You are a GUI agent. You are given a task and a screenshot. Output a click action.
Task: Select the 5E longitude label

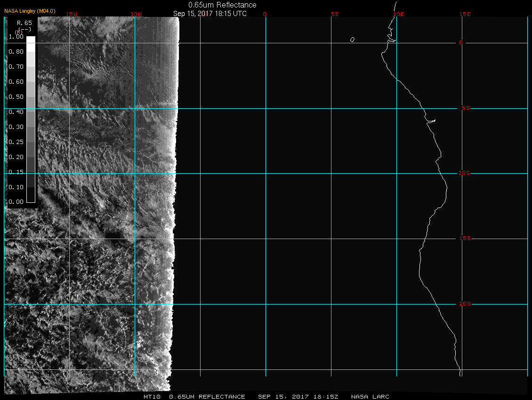[335, 14]
